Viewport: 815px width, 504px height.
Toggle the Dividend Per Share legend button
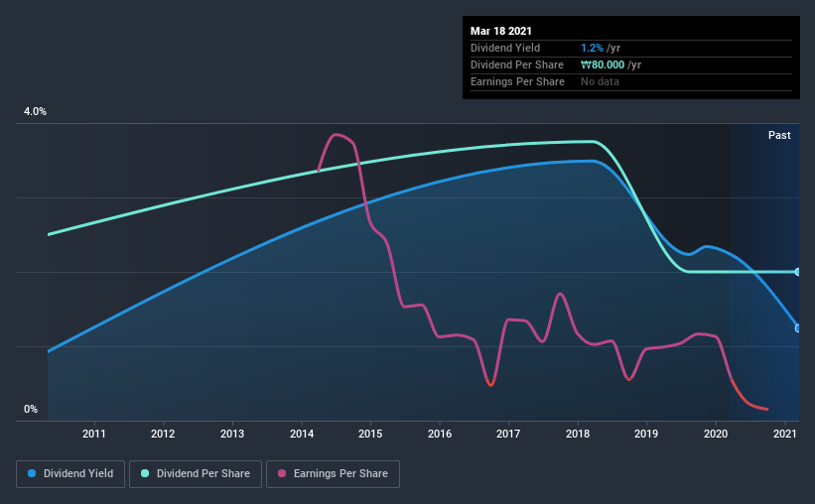[196, 474]
